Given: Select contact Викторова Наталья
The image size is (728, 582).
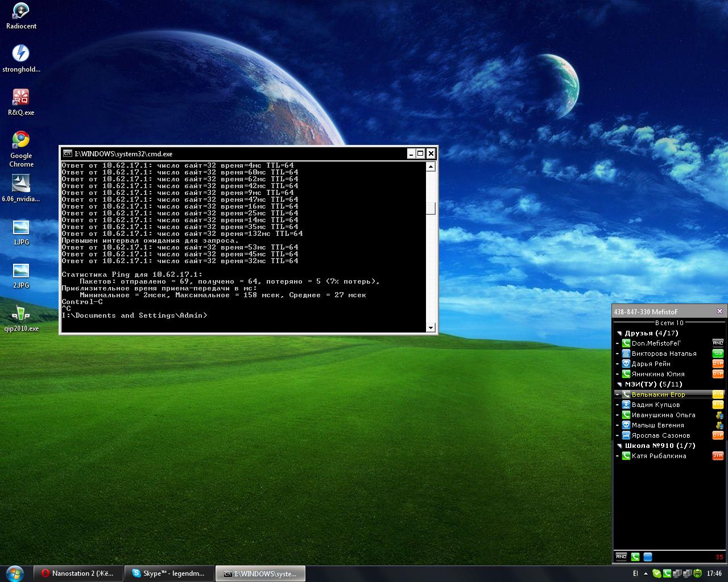Looking at the screenshot, I should click(664, 354).
